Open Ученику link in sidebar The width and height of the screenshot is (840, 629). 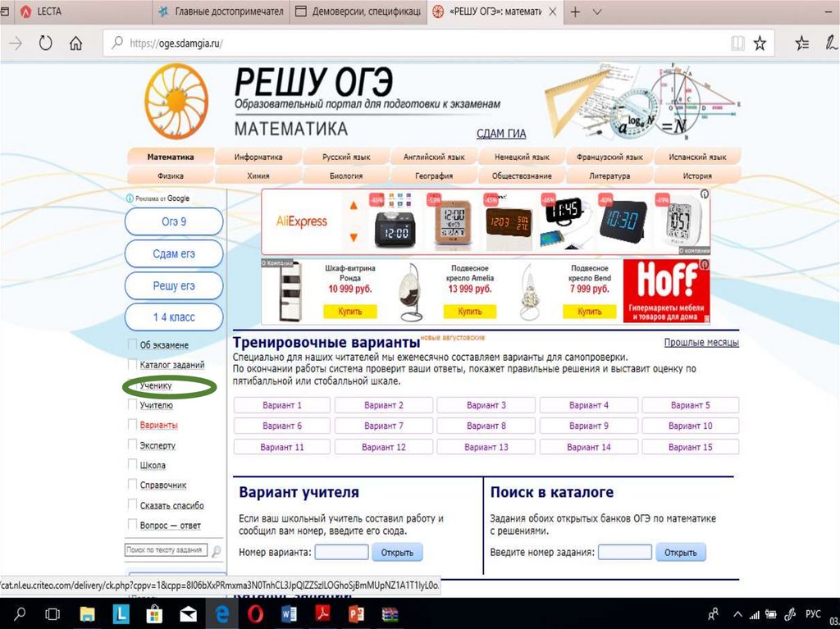click(x=156, y=385)
